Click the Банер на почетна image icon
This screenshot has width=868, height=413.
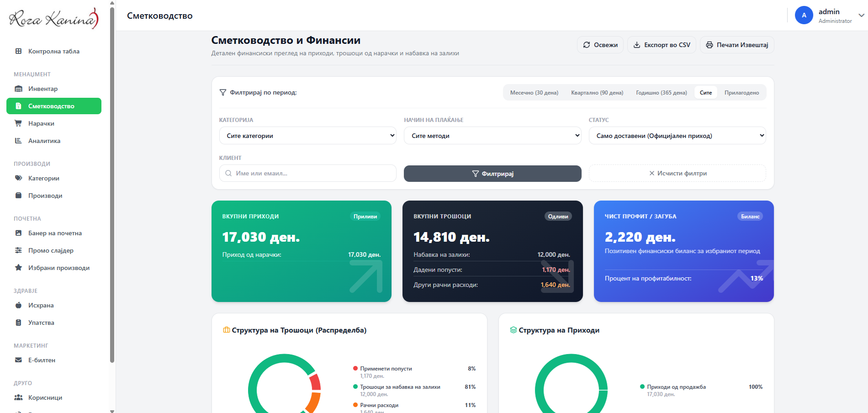tap(18, 233)
